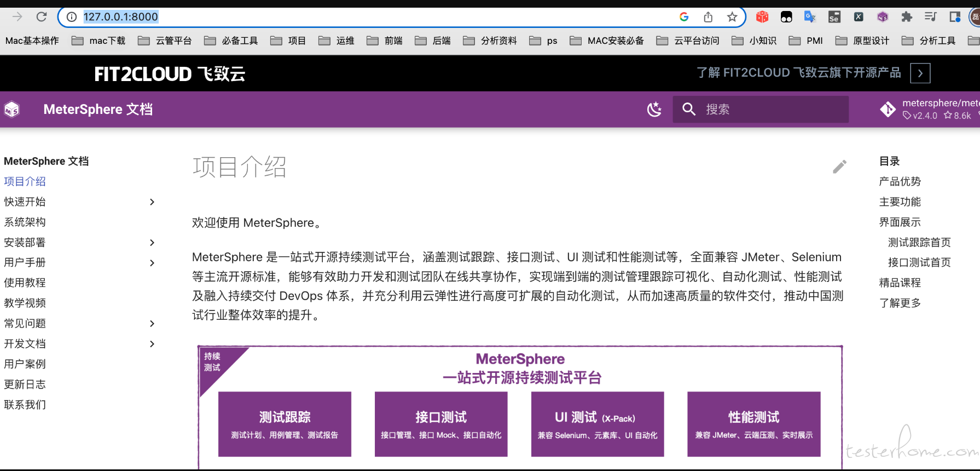Click the MeterSphere logo in the purple header
This screenshot has height=471, width=980.
point(12,110)
